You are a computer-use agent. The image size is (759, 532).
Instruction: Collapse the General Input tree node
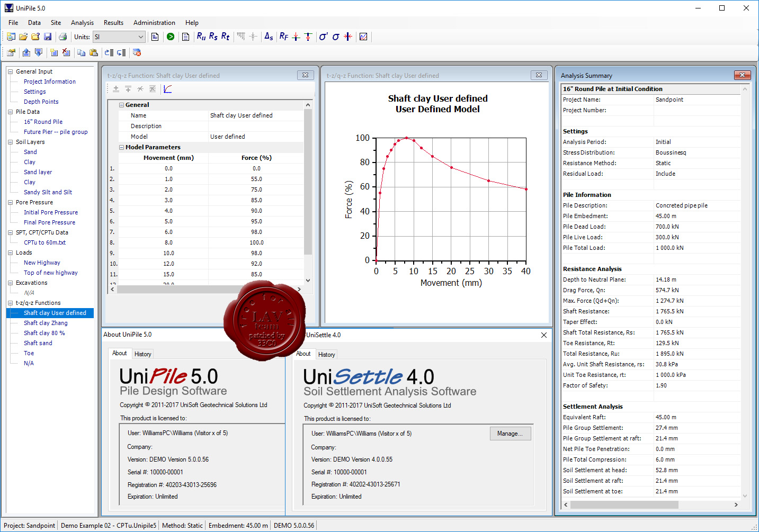pyautogui.click(x=10, y=71)
